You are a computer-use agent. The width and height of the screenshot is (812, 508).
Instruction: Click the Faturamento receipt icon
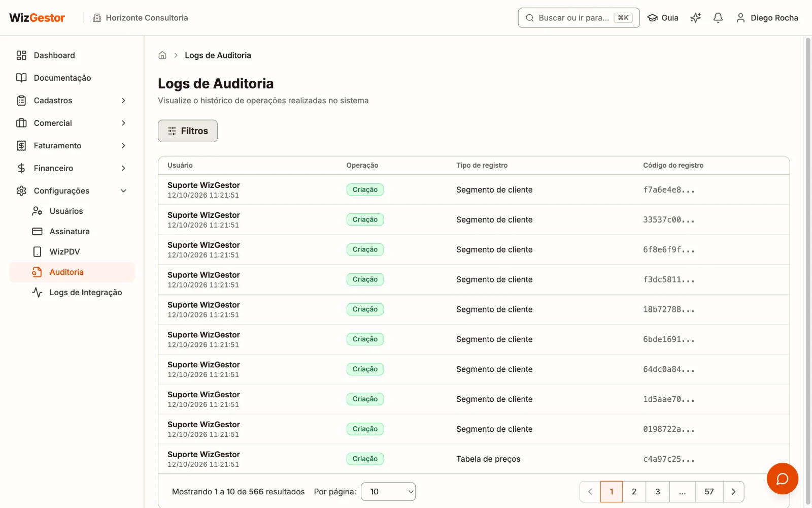coord(21,146)
